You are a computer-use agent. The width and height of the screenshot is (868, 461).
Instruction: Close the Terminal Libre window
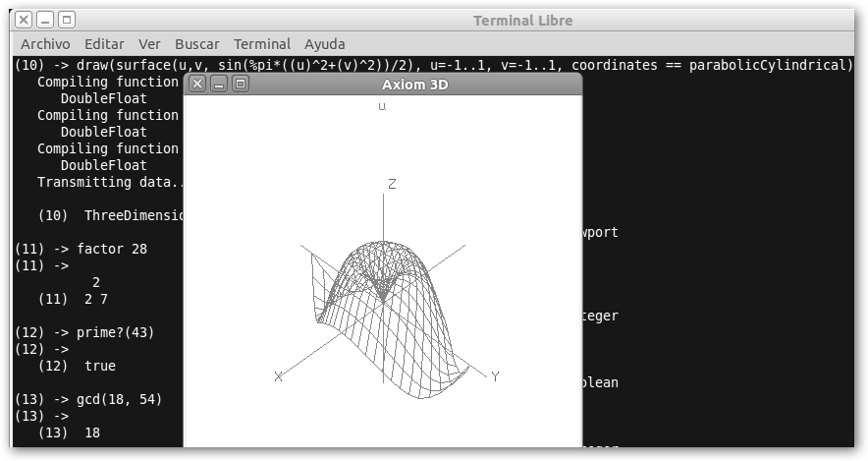coord(24,20)
